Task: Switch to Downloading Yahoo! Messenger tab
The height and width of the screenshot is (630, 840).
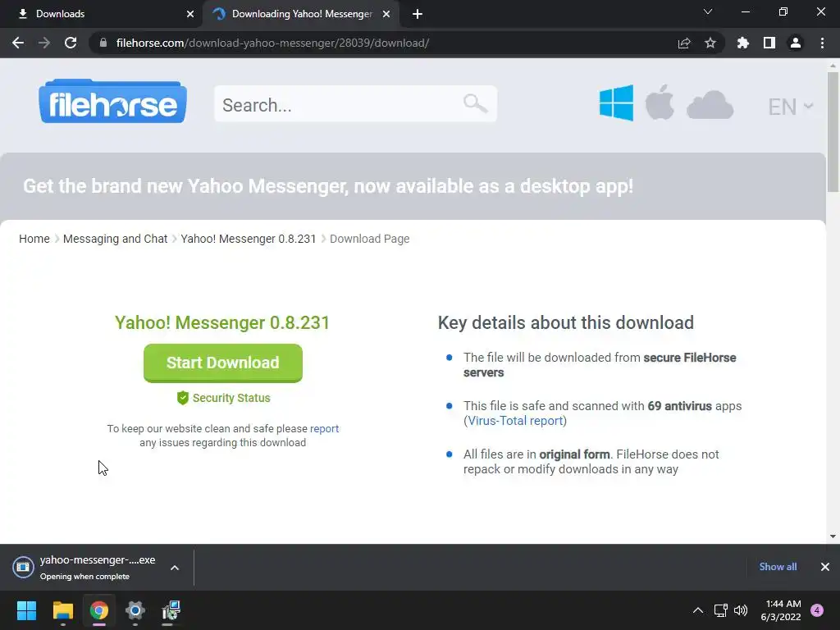Action: coord(300,14)
